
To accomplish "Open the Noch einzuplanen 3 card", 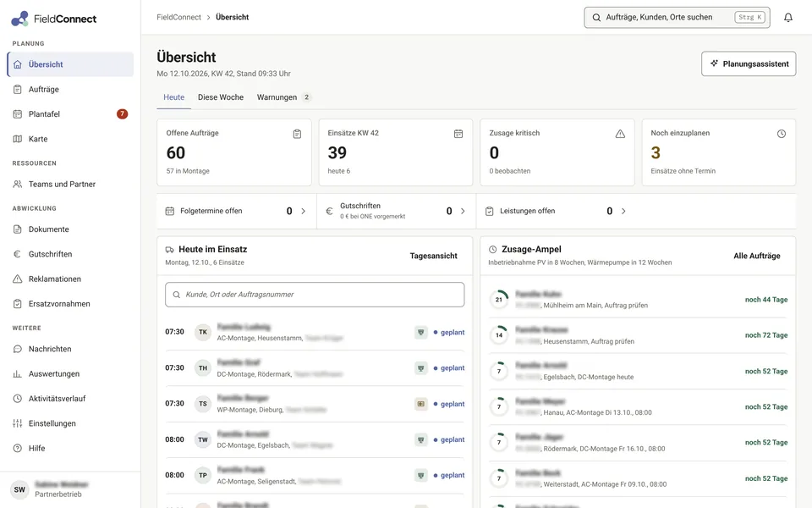I will coord(719,152).
